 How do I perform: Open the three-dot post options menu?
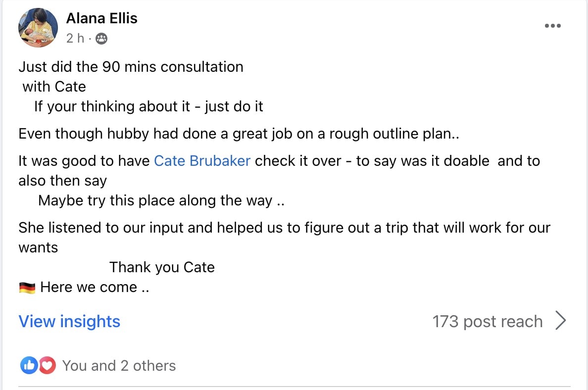tap(552, 26)
